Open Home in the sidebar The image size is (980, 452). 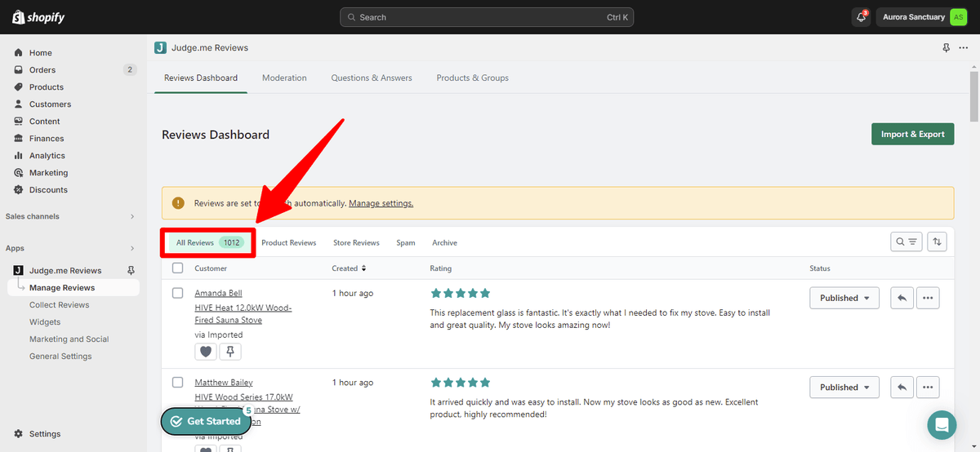point(40,53)
